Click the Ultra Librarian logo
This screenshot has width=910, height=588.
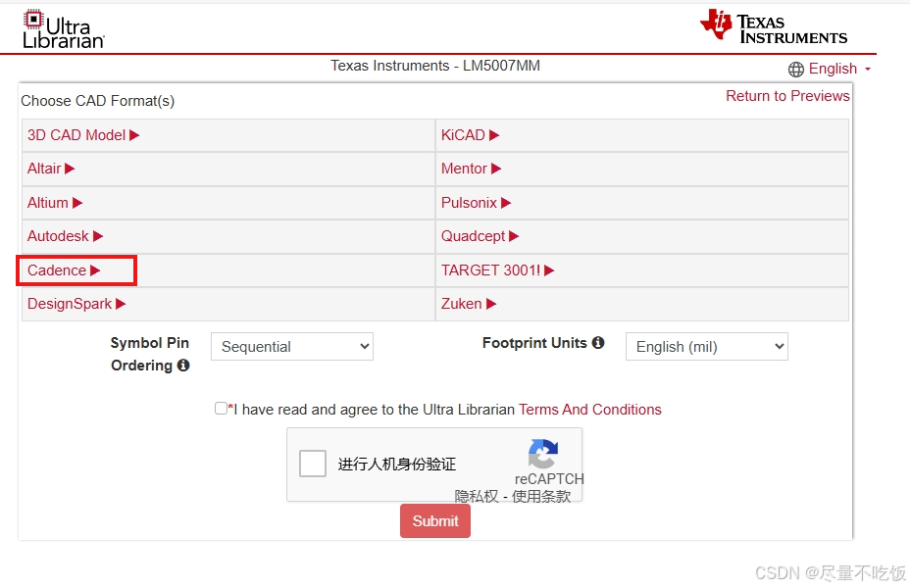click(x=64, y=29)
